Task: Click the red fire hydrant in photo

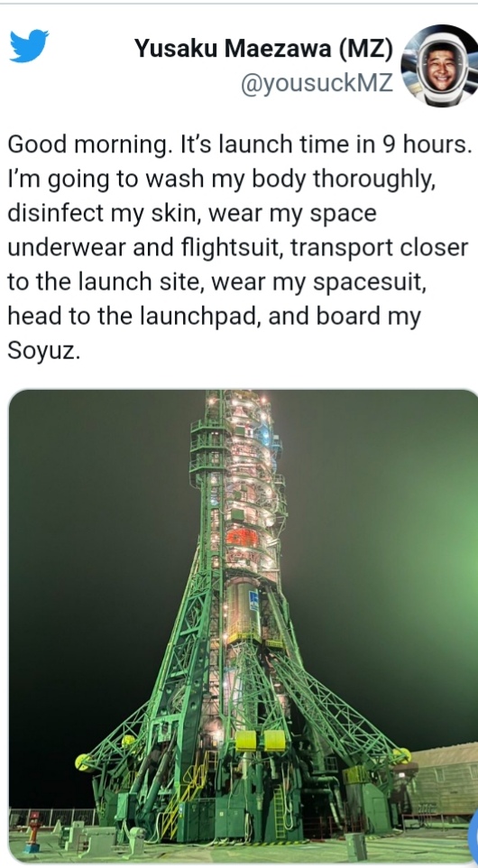Action: click(x=32, y=832)
